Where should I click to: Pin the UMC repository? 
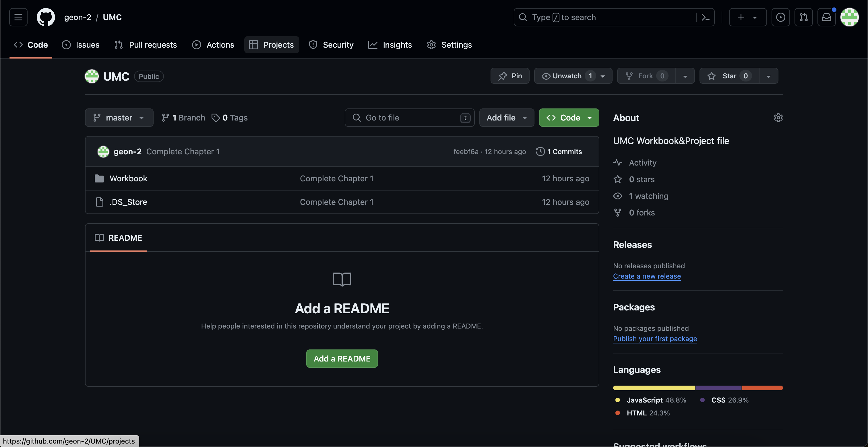[510, 76]
